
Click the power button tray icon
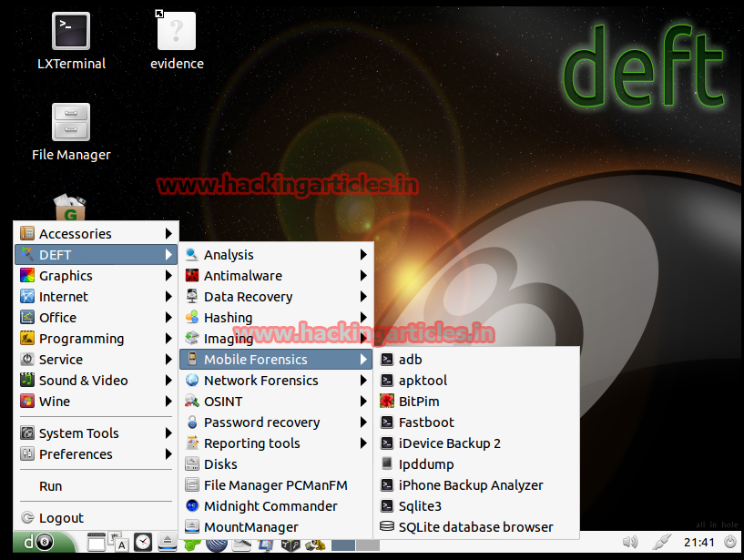point(730,542)
